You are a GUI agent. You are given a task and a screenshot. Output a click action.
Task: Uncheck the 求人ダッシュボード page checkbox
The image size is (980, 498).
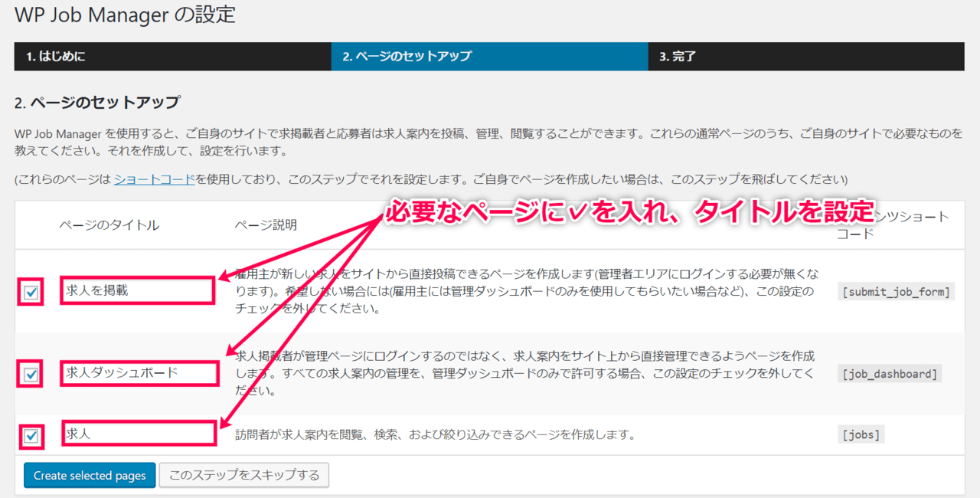tap(31, 375)
